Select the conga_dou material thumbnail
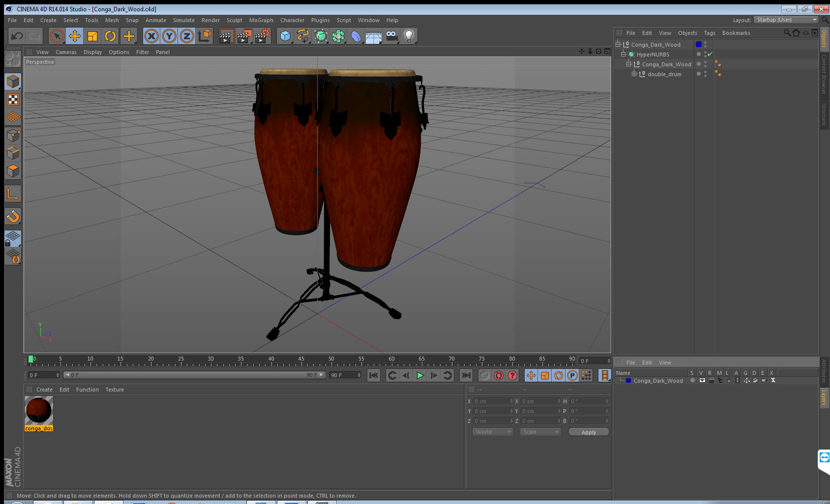The height and width of the screenshot is (504, 830). (39, 411)
